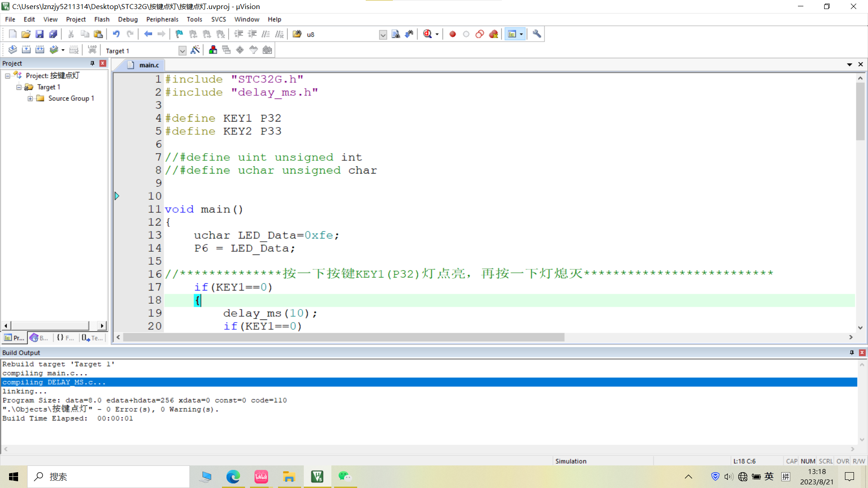Click the 0 Error(s), 0 Warning(s) line

tap(111, 409)
